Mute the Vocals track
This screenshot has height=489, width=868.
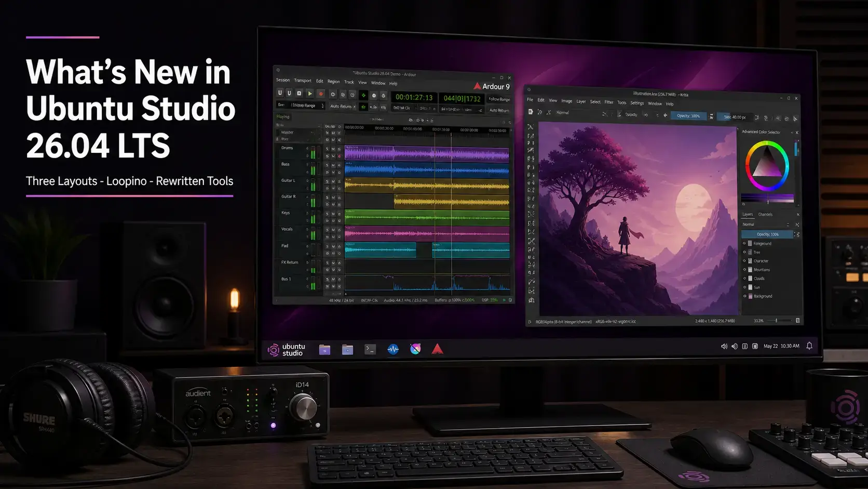coord(333,230)
